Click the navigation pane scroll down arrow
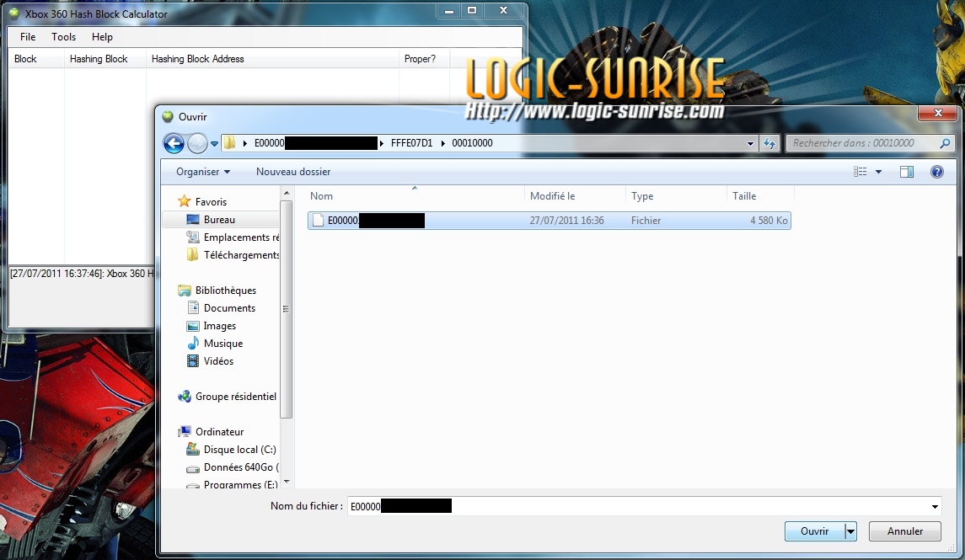Viewport: 965px width, 560px height. pyautogui.click(x=287, y=482)
